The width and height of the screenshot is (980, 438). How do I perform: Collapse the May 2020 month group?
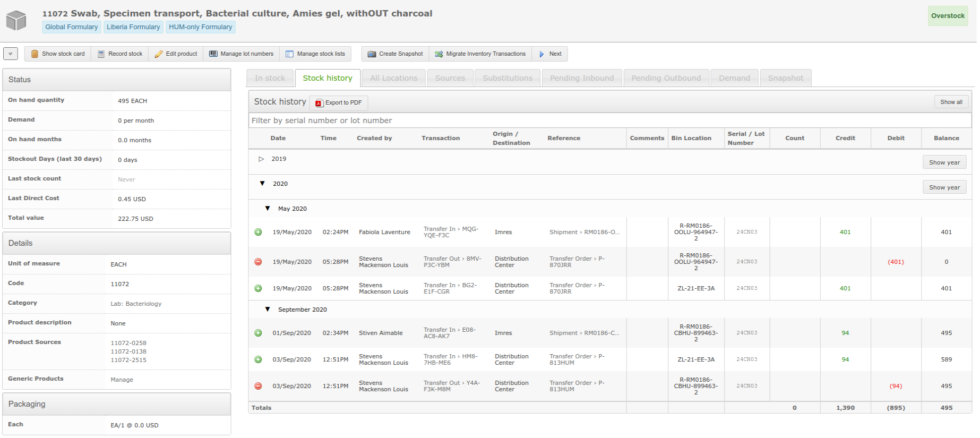point(268,209)
